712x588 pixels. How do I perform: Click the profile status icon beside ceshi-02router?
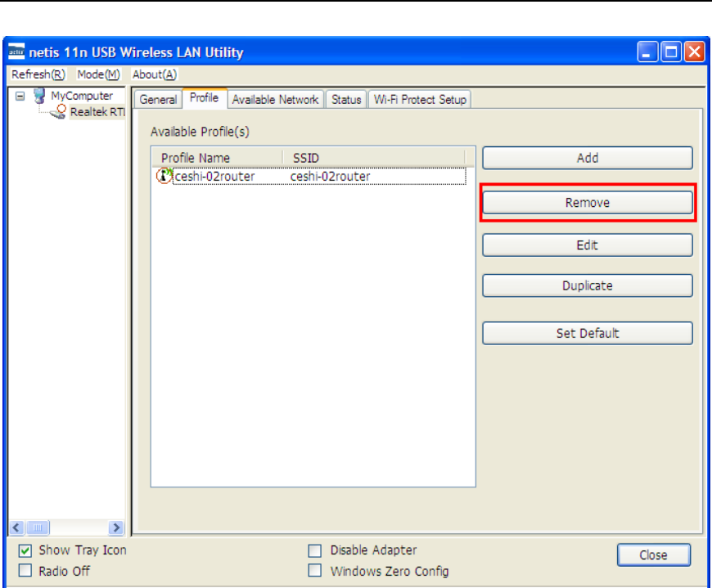pos(164,176)
